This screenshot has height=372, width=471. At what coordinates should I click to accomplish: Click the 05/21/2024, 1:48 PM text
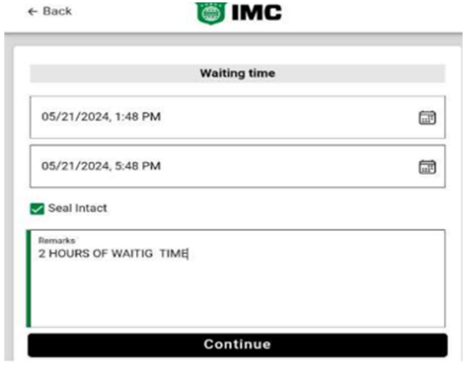[101, 117]
